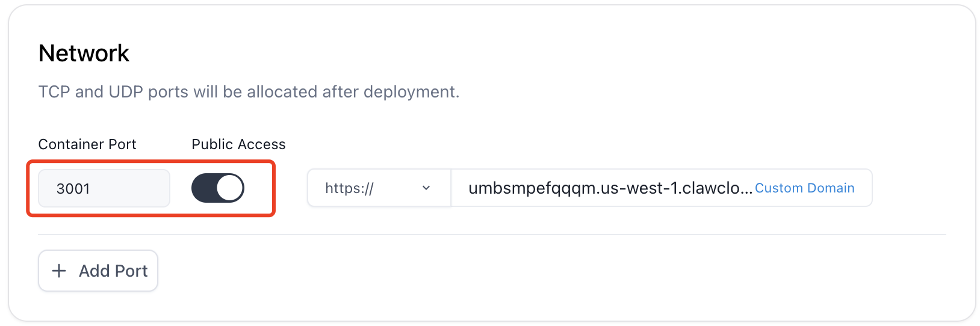This screenshot has height=326, width=980.
Task: Click the Public Access label
Action: pyautogui.click(x=238, y=144)
